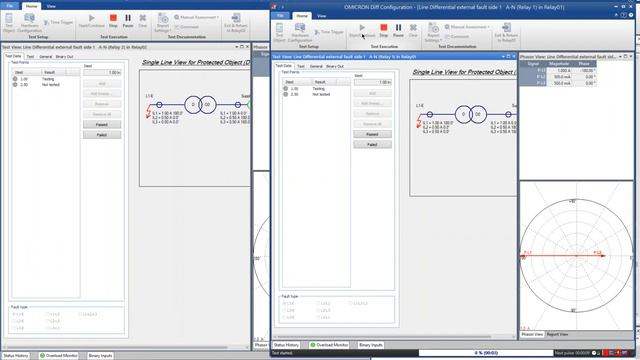Switch to View ribbon tab in Relay 2 window

coord(51,6)
